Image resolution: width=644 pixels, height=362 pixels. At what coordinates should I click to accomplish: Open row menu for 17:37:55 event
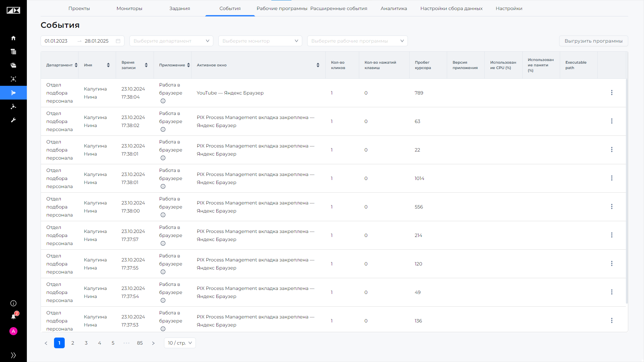[612, 263]
